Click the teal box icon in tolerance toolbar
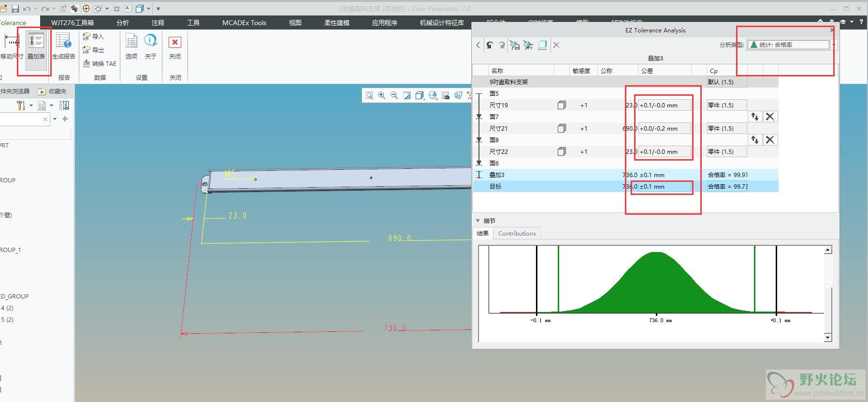The image size is (868, 402). pos(543,45)
